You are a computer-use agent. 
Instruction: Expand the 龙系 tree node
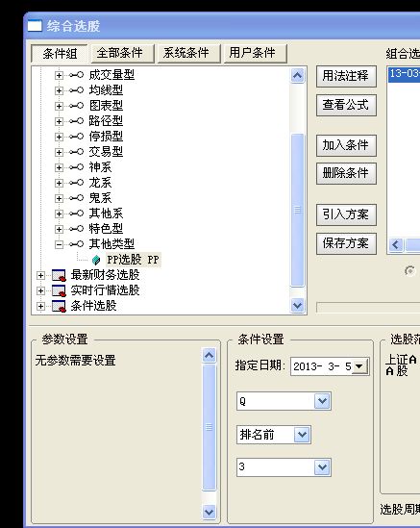pyautogui.click(x=59, y=183)
